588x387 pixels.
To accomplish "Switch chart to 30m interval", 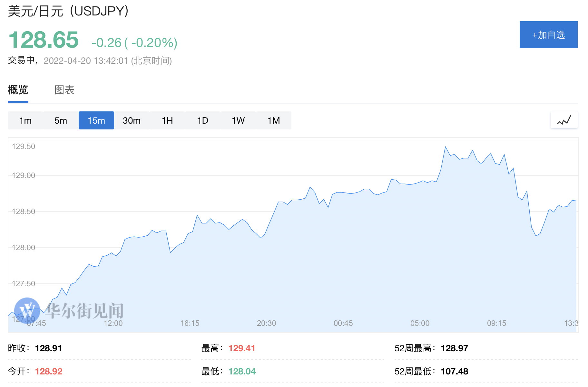I will point(132,120).
